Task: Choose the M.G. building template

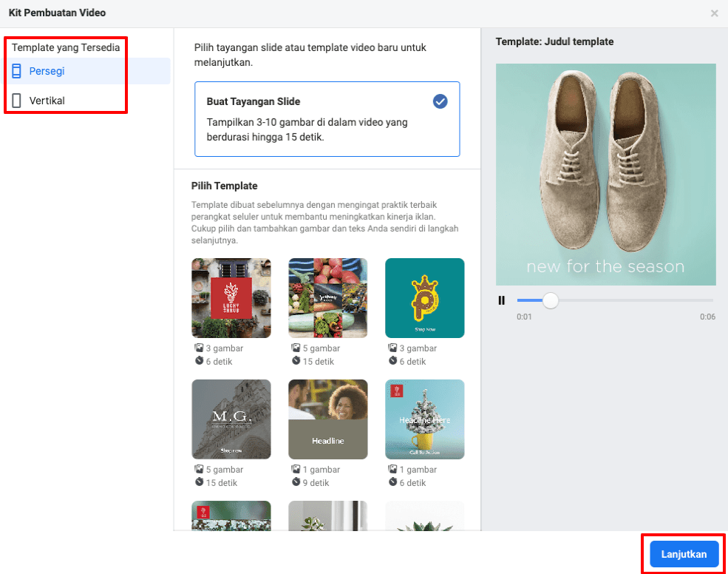Action: tap(231, 419)
